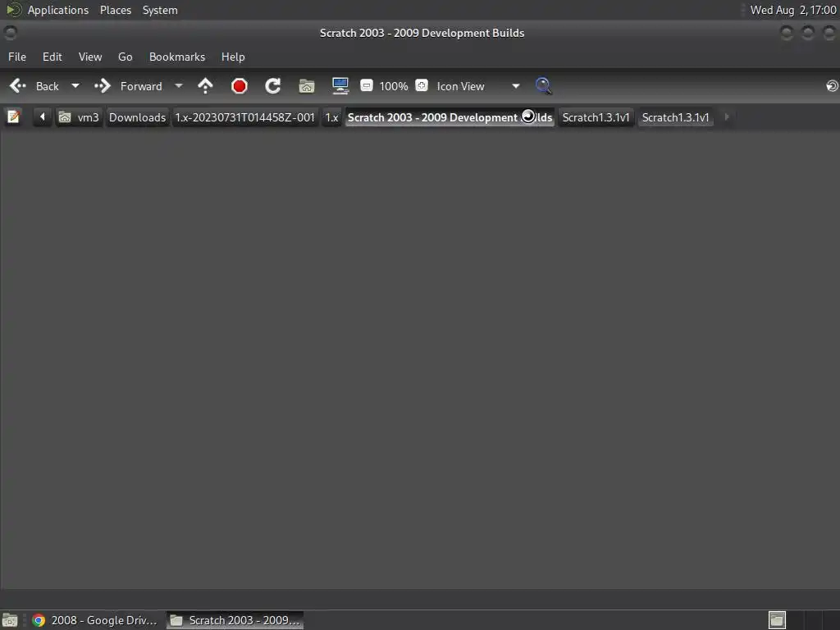Image resolution: width=840 pixels, height=630 pixels.
Task: Open the Computer location icon
Action: [x=340, y=86]
